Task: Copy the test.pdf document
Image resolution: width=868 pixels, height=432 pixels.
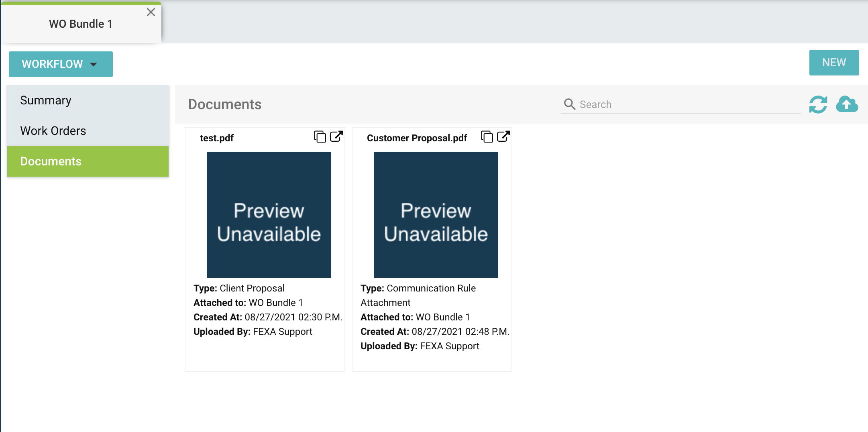Action: click(x=320, y=137)
